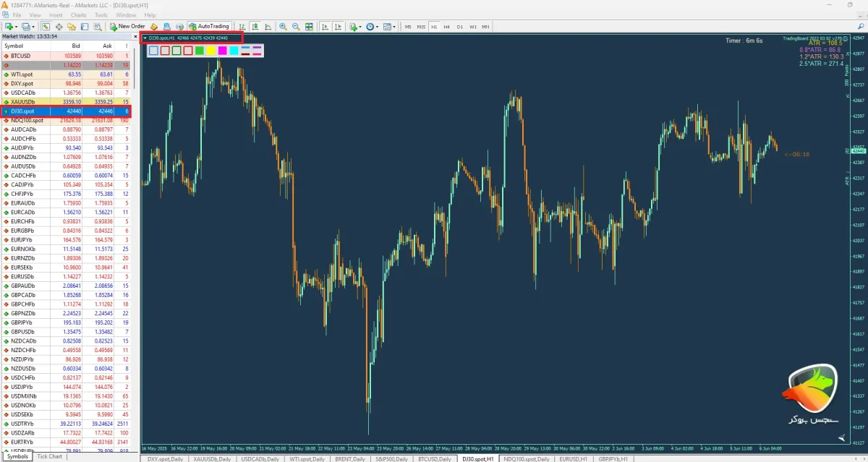Sort by the Bid column header
The height and width of the screenshot is (462, 868).
pos(66,46)
